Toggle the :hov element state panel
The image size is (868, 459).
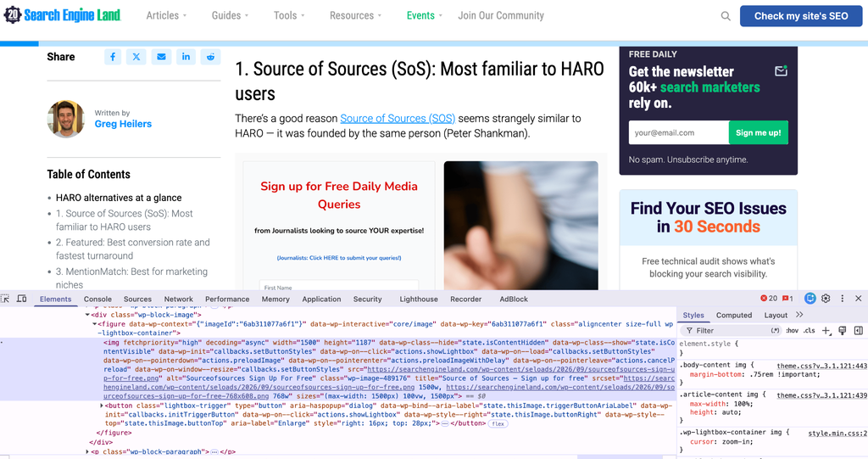(x=793, y=330)
